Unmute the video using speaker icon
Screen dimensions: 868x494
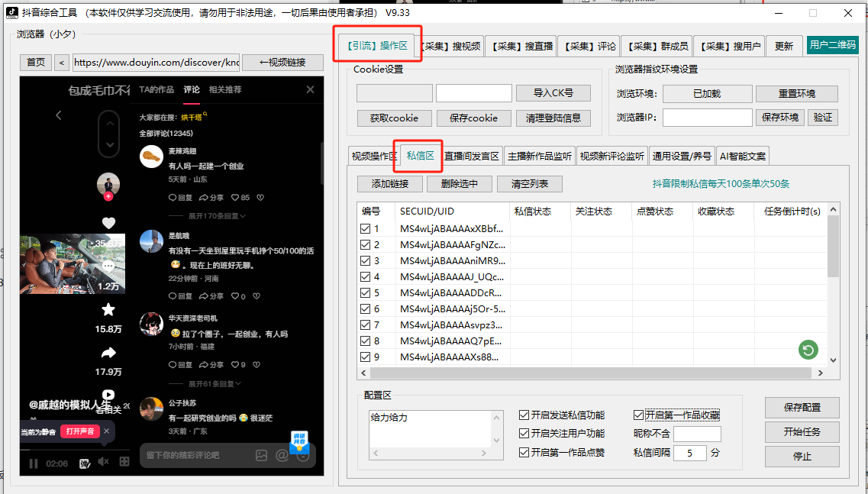[104, 462]
